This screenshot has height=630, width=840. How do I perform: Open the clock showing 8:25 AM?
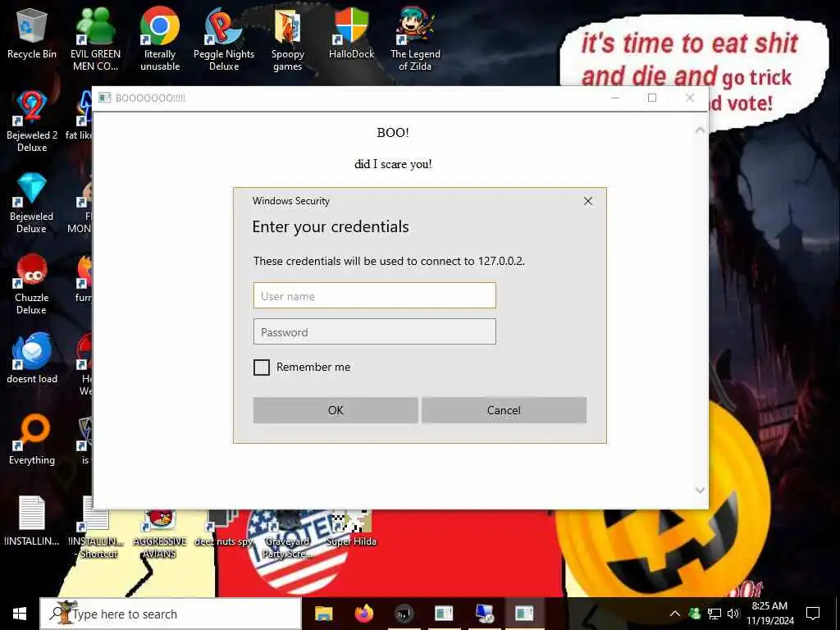click(769, 614)
